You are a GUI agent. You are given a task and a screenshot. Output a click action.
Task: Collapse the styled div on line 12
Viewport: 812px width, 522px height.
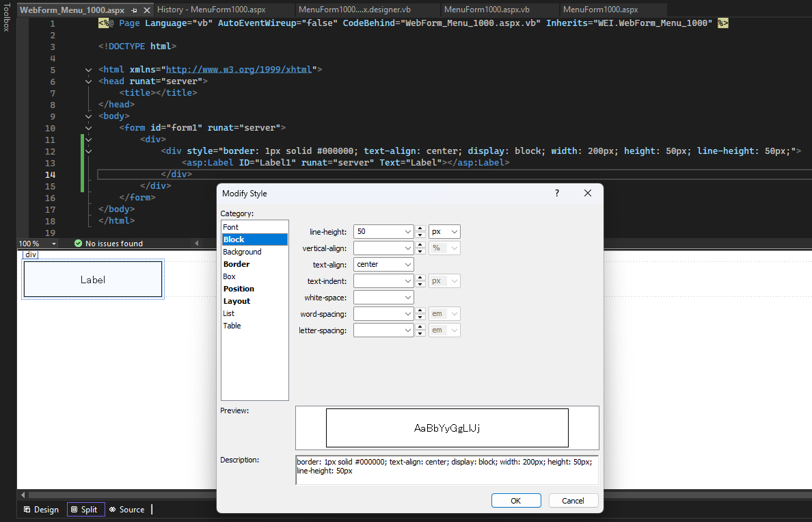pyautogui.click(x=89, y=151)
